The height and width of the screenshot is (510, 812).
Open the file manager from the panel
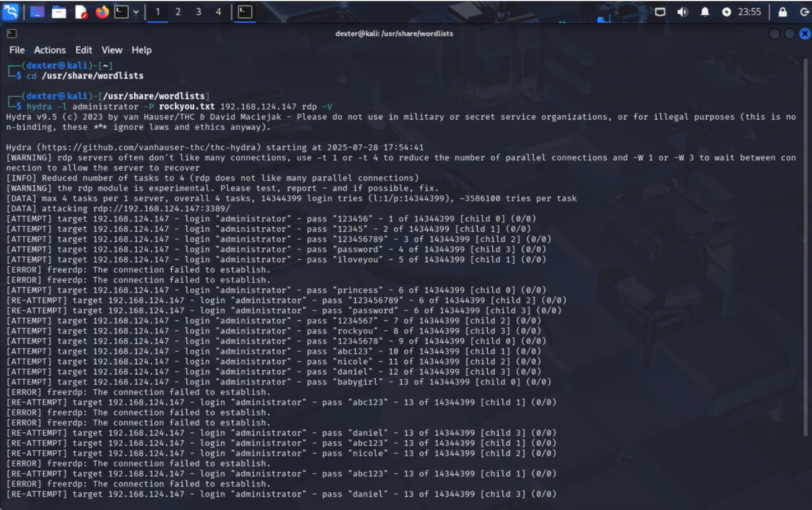59,12
